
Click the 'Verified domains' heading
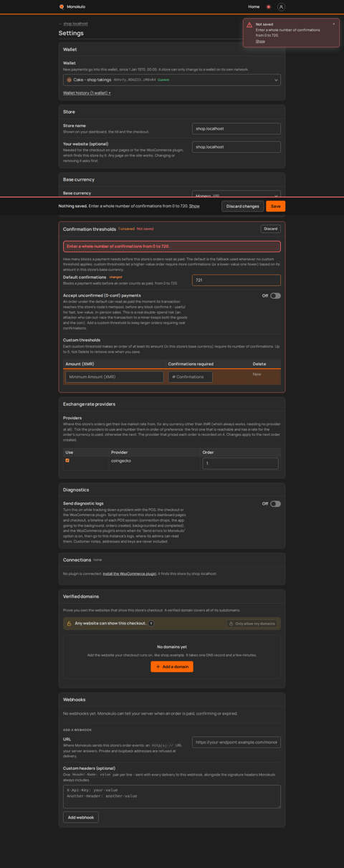coord(81,596)
